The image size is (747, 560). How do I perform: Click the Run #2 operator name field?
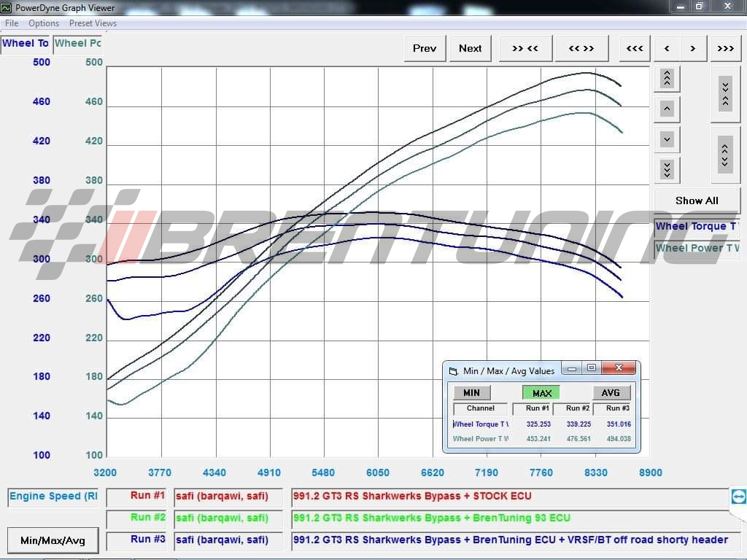[228, 518]
